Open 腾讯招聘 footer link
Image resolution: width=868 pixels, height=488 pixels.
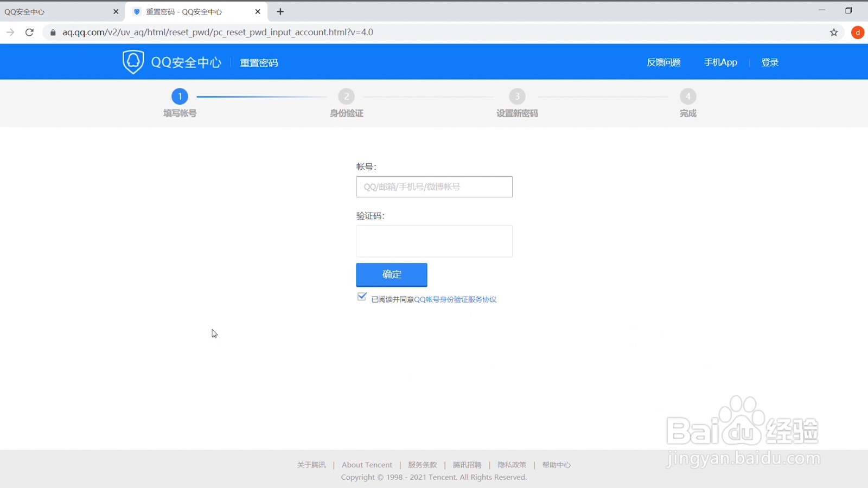point(467,465)
